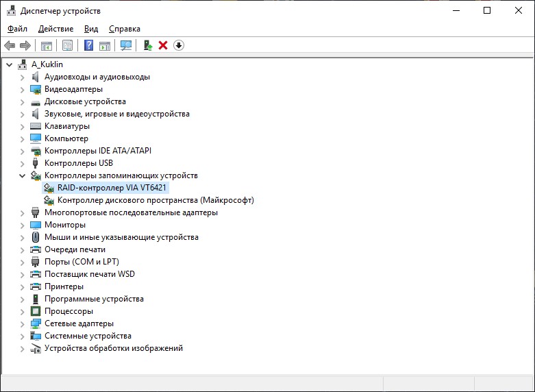535x392 pixels.
Task: Click the Мониторы screen icon
Action: pyautogui.click(x=36, y=225)
